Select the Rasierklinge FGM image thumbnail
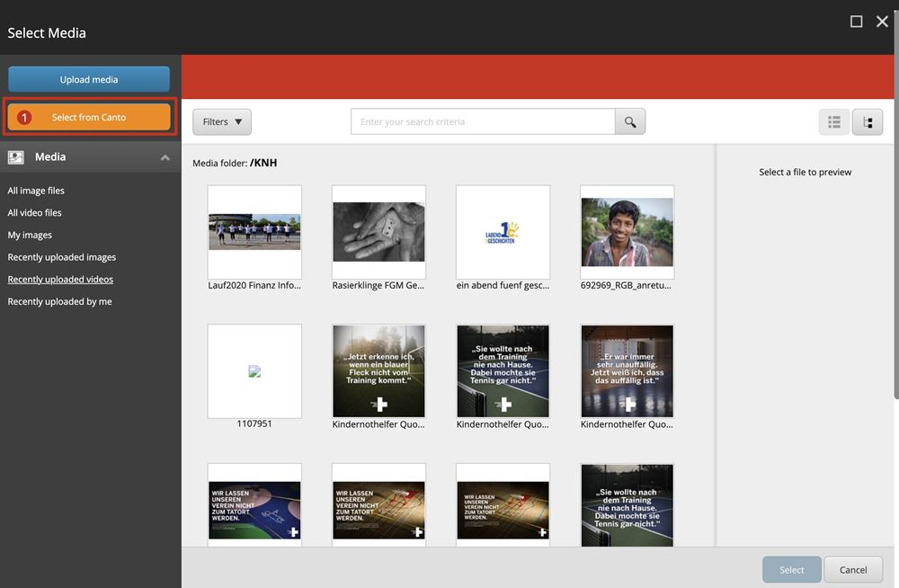Screen dimensions: 899x588 [378, 232]
